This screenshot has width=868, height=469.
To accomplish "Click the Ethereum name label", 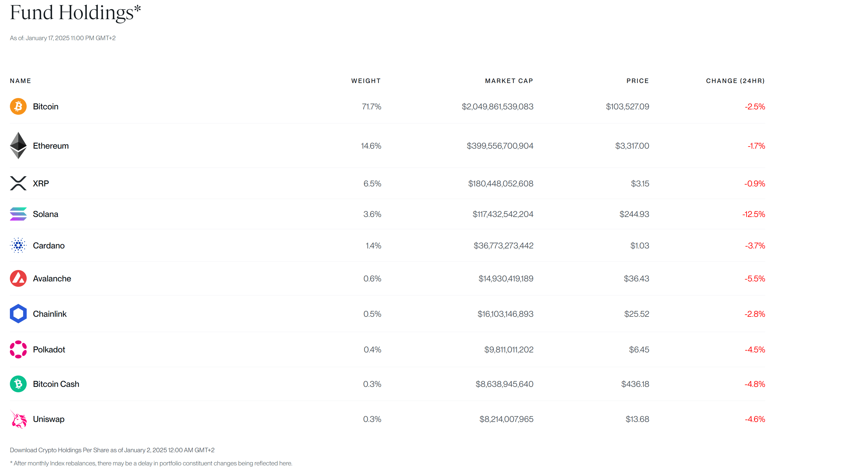I will tap(51, 146).
